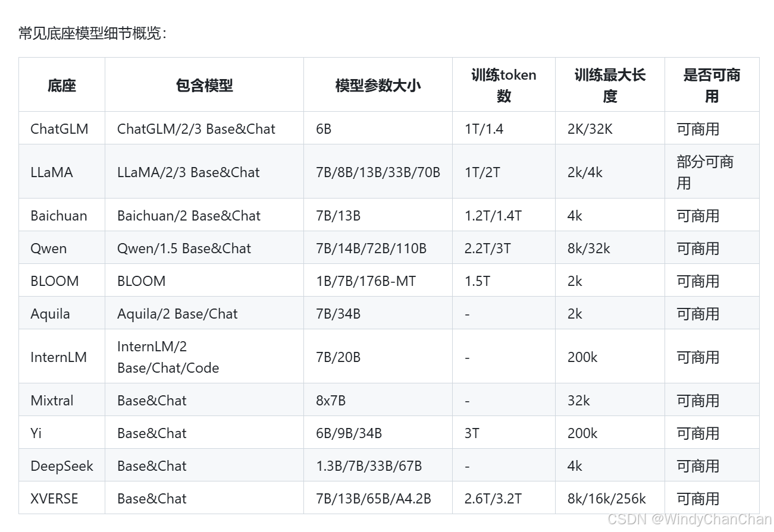Image resolution: width=774 pixels, height=532 pixels.
Task: Select the Qwen row name cell
Action: point(62,248)
